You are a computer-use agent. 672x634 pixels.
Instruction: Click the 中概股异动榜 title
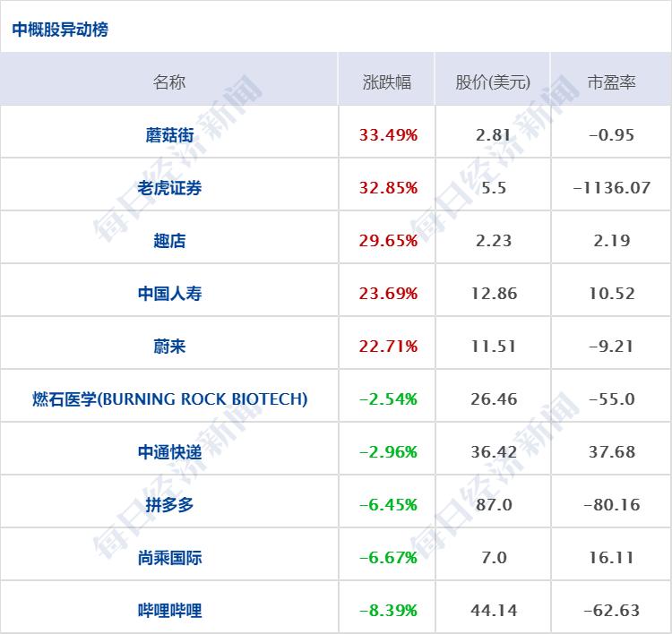tap(60, 30)
